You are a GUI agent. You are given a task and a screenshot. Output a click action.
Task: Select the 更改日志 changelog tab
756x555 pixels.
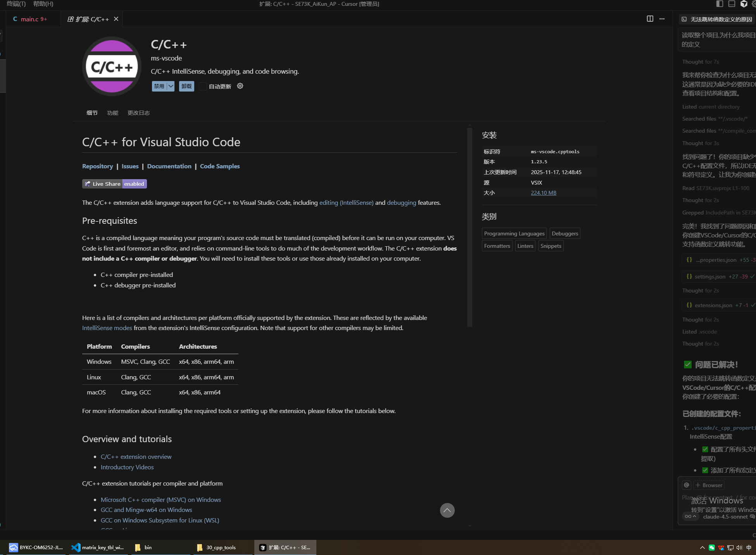[138, 113]
